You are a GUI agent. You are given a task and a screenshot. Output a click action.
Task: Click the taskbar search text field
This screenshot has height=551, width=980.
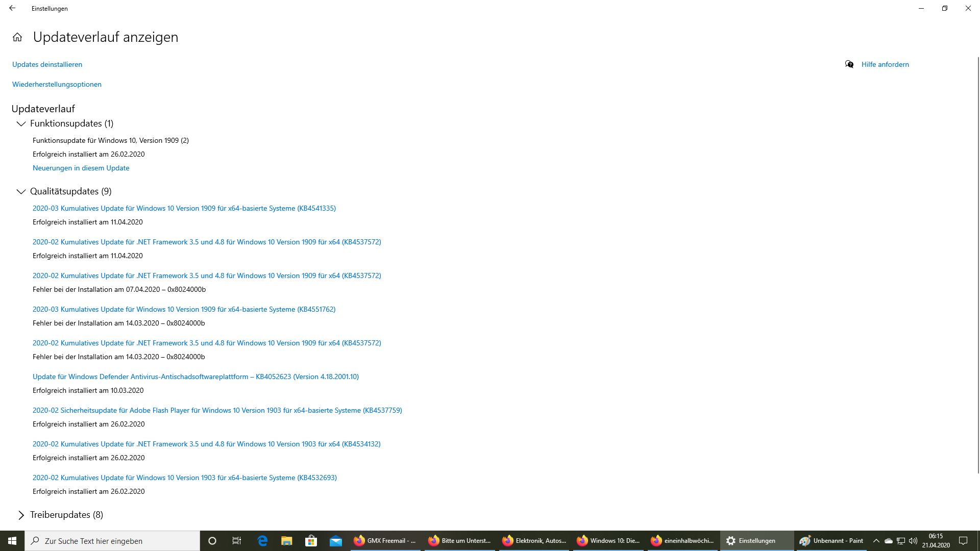point(117,541)
